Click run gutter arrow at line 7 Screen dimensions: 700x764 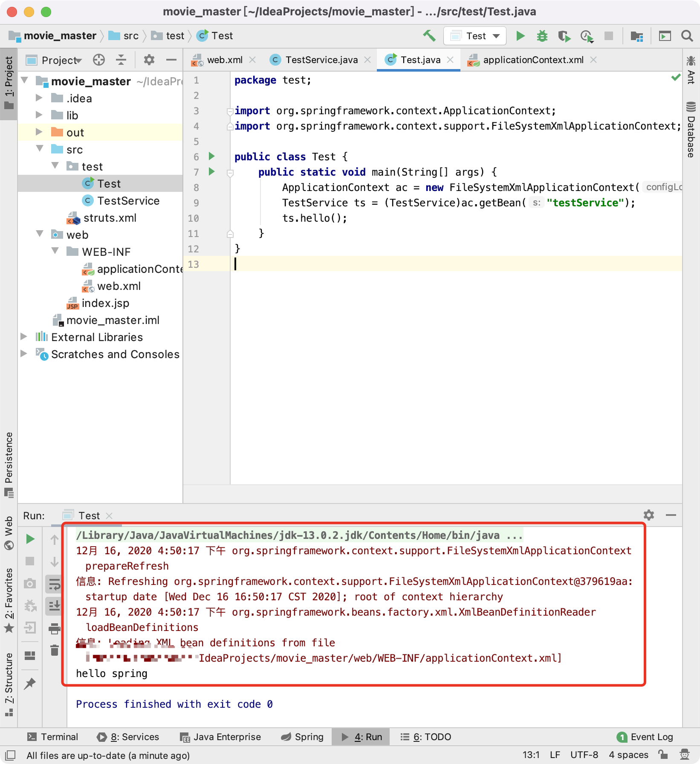tap(211, 172)
